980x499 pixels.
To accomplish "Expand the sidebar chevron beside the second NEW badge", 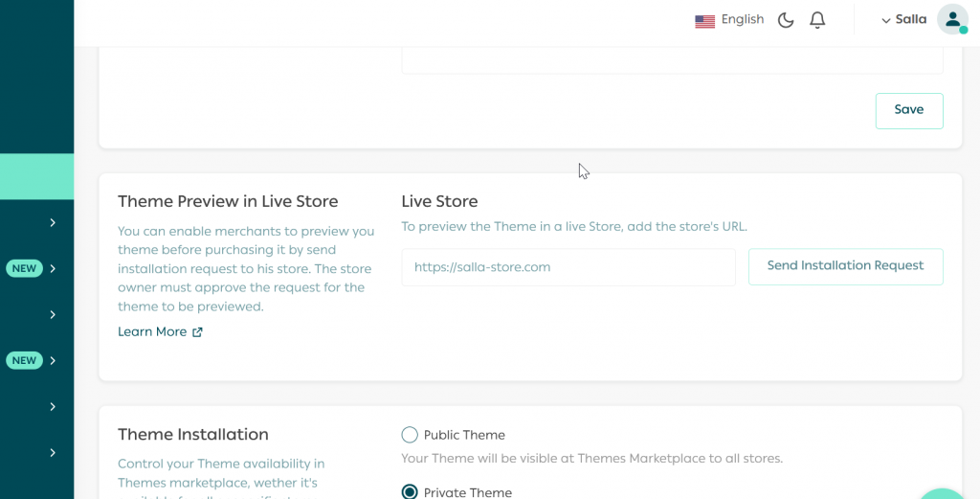I will [x=53, y=360].
